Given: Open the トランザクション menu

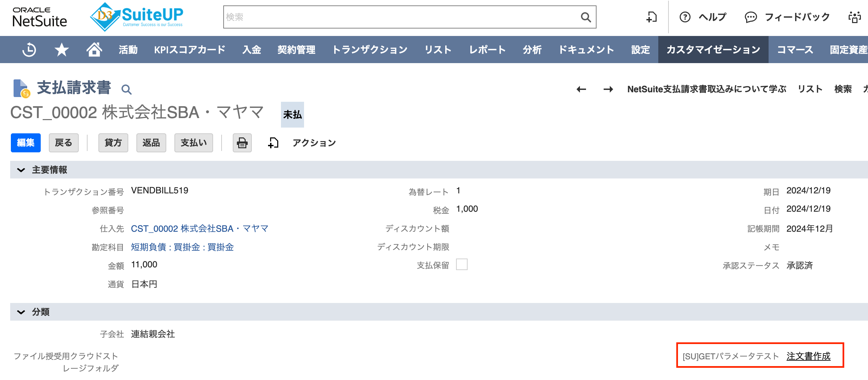Looking at the screenshot, I should (x=370, y=50).
